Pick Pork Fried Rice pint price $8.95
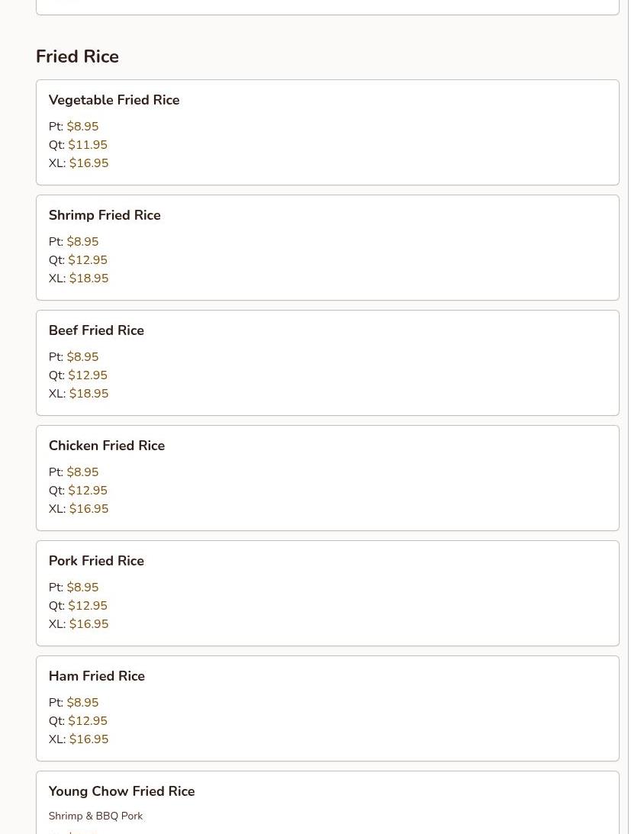Viewport: 644px width, 834px height. tap(82, 588)
